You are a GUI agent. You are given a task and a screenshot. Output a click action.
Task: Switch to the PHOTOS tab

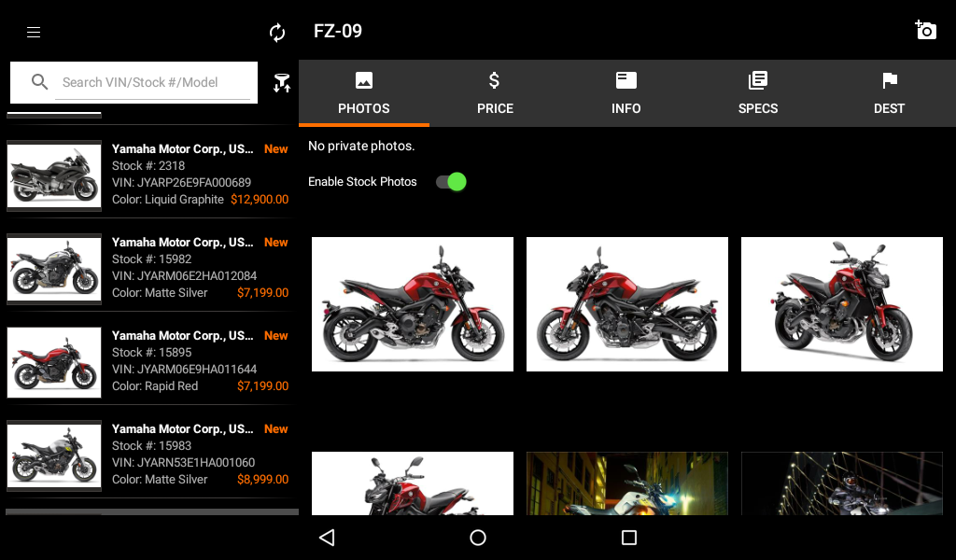click(364, 93)
